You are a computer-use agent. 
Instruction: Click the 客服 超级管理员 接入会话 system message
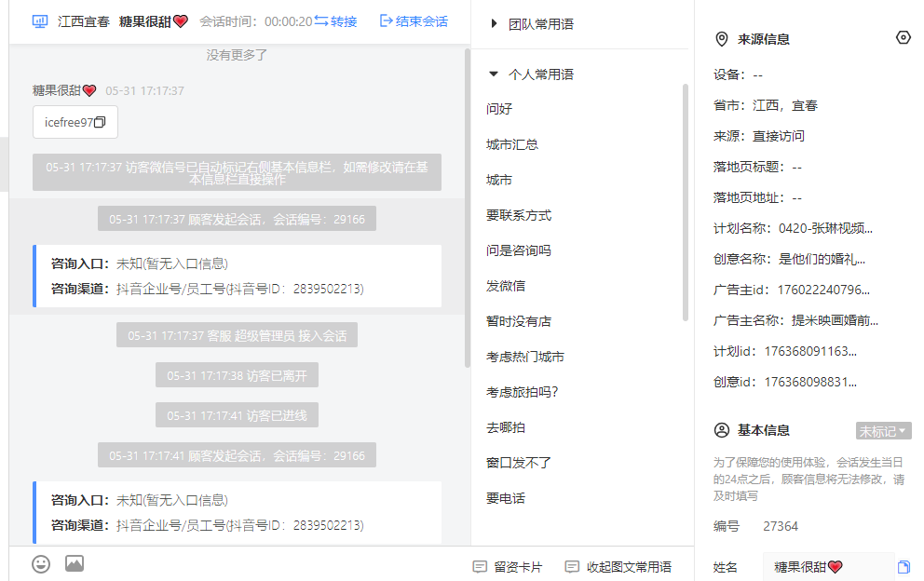237,335
